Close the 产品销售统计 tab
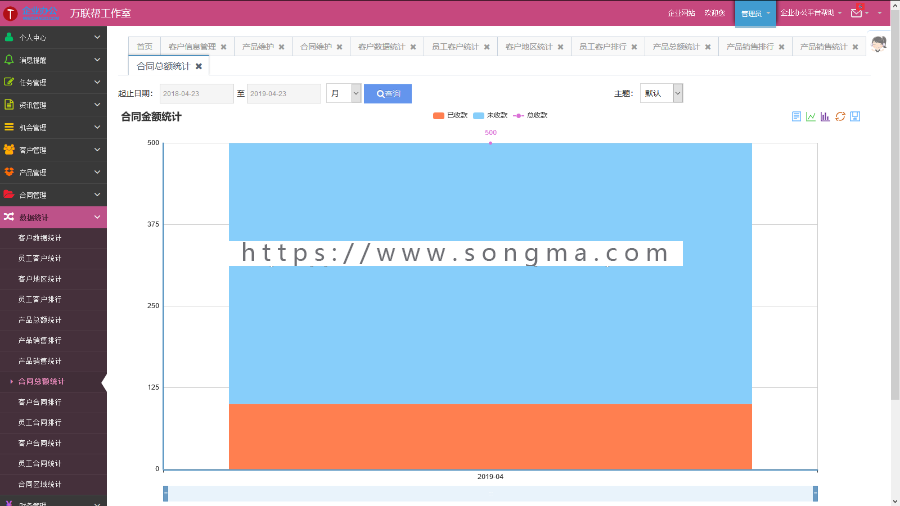Viewport: 900px width, 506px height. coord(855,47)
